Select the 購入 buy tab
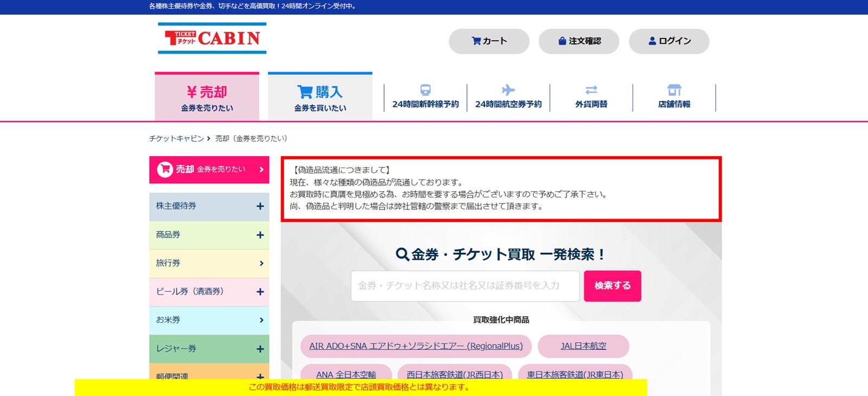This screenshot has width=868, height=396. (x=320, y=97)
